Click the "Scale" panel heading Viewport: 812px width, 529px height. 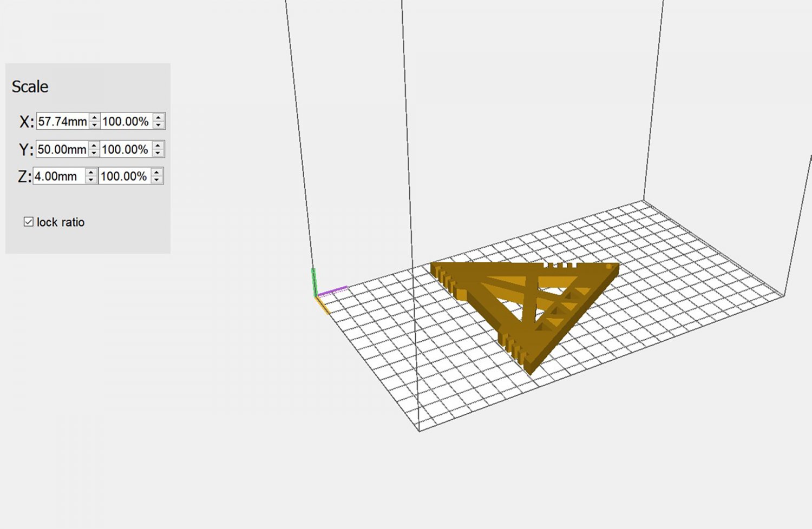(30, 87)
